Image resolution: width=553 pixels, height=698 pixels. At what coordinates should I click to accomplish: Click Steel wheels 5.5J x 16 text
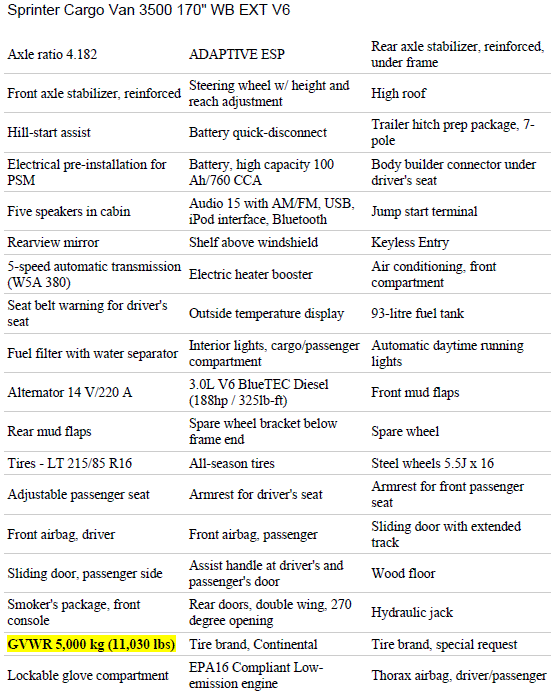pos(433,463)
